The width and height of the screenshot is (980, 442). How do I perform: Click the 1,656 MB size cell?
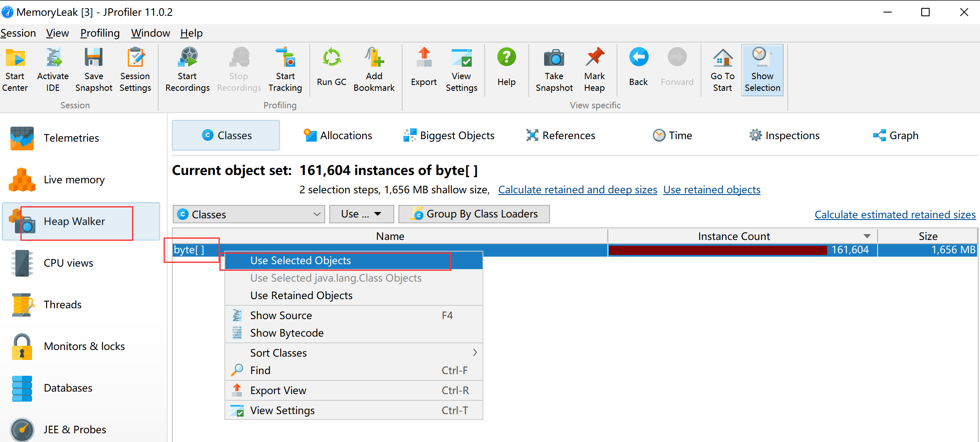coord(928,250)
